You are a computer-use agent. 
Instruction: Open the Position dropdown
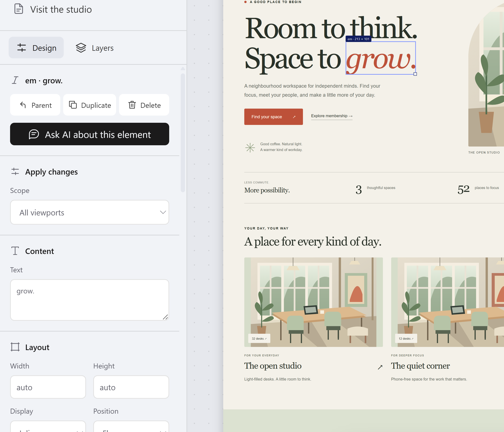point(131,426)
